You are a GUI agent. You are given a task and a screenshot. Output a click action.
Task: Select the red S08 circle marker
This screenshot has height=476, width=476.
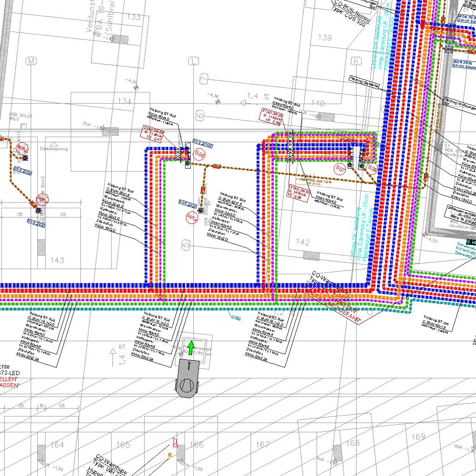(372, 168)
